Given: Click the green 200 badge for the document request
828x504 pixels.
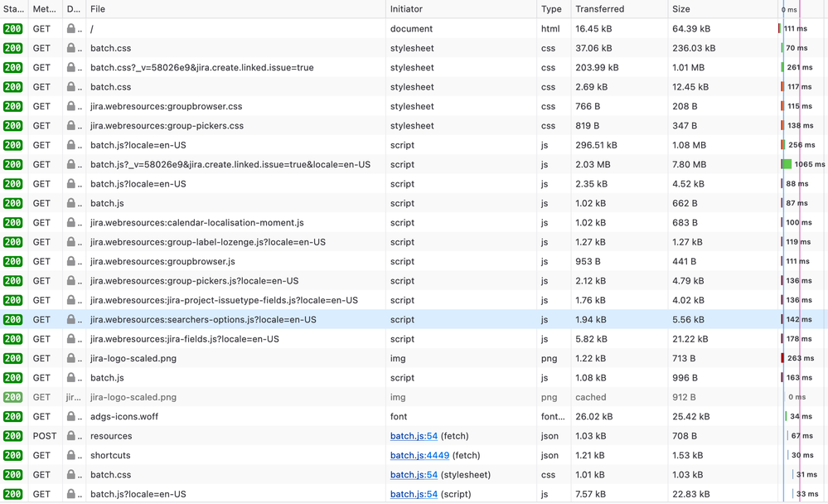Looking at the screenshot, I should pyautogui.click(x=17, y=28).
